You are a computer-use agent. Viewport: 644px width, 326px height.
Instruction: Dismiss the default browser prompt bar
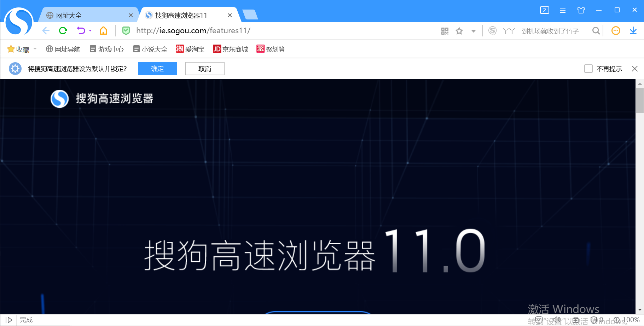point(635,69)
